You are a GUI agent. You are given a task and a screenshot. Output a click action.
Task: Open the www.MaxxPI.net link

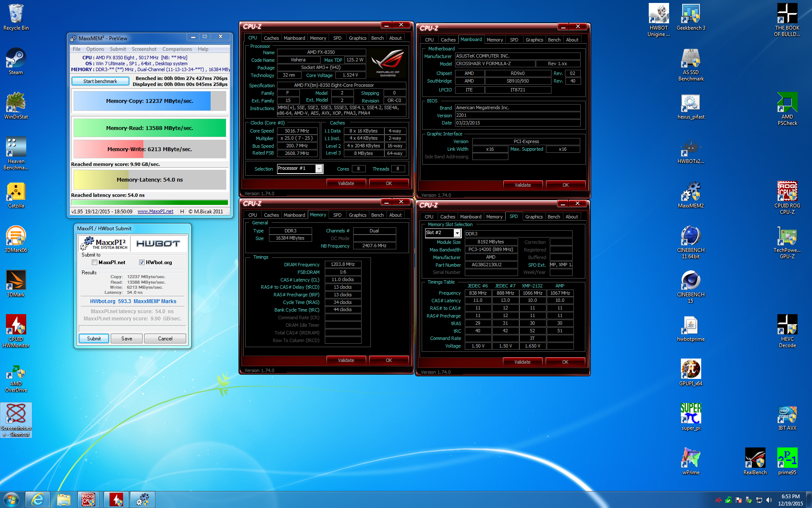click(155, 211)
